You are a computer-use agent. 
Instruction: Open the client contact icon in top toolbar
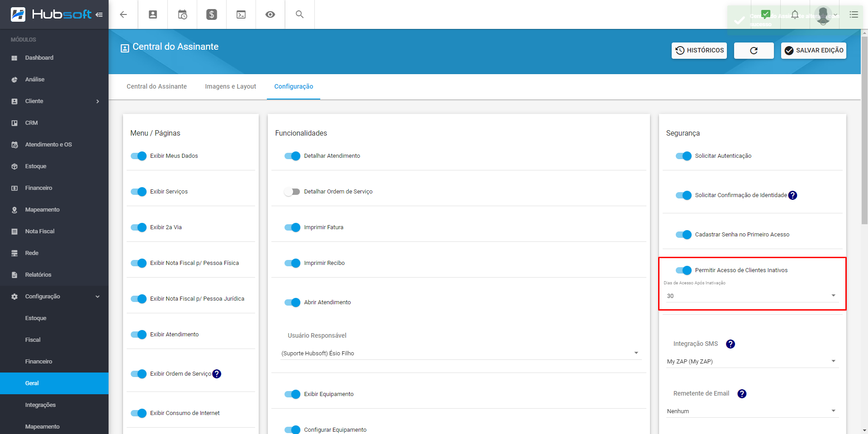153,14
